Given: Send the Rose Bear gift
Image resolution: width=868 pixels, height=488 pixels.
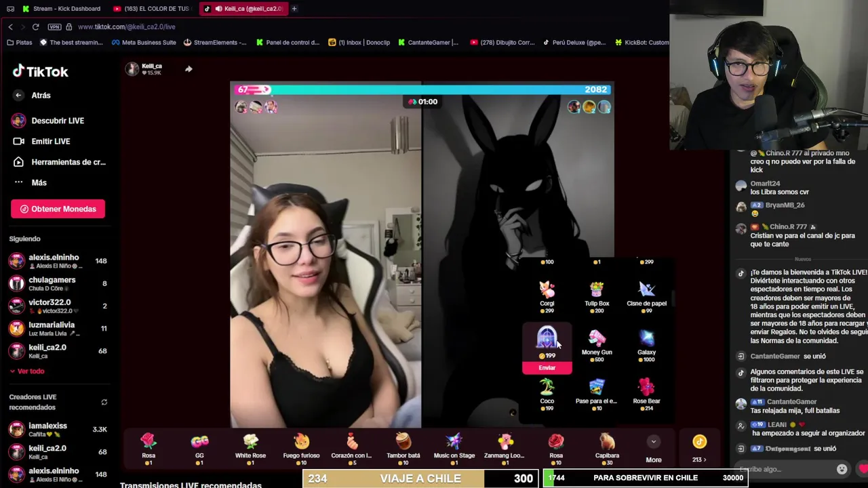Looking at the screenshot, I should click(x=646, y=394).
